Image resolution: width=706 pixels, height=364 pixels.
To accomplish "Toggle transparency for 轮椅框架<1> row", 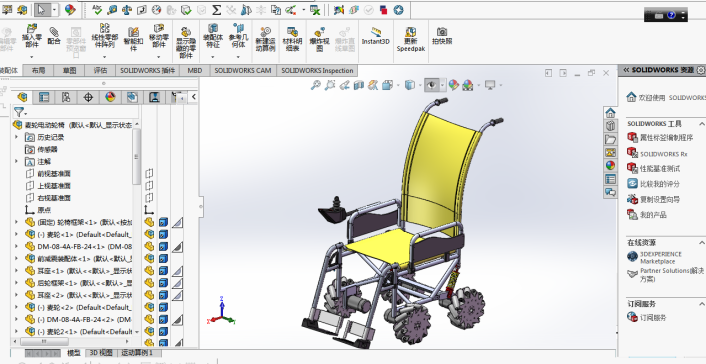I will tap(178, 222).
